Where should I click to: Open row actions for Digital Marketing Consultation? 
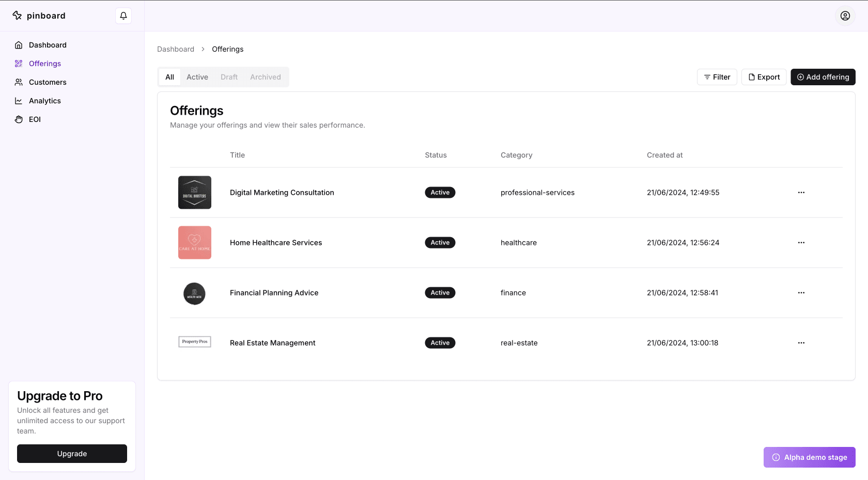pos(801,193)
